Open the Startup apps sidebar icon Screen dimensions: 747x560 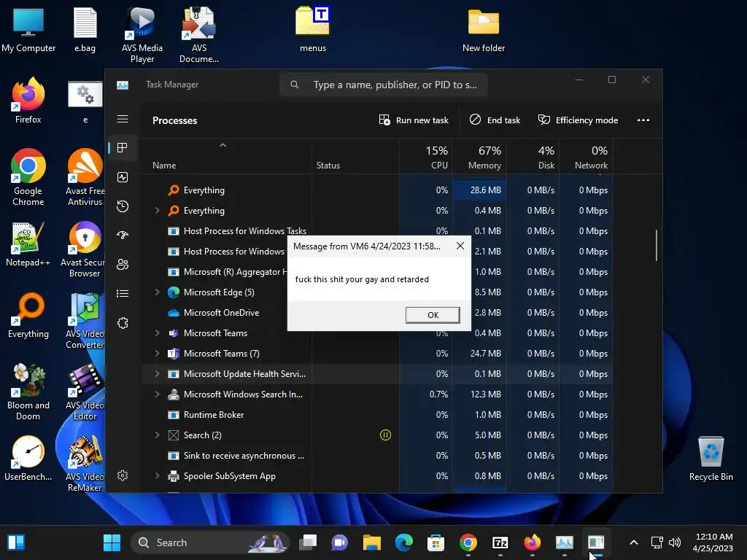pyautogui.click(x=123, y=236)
